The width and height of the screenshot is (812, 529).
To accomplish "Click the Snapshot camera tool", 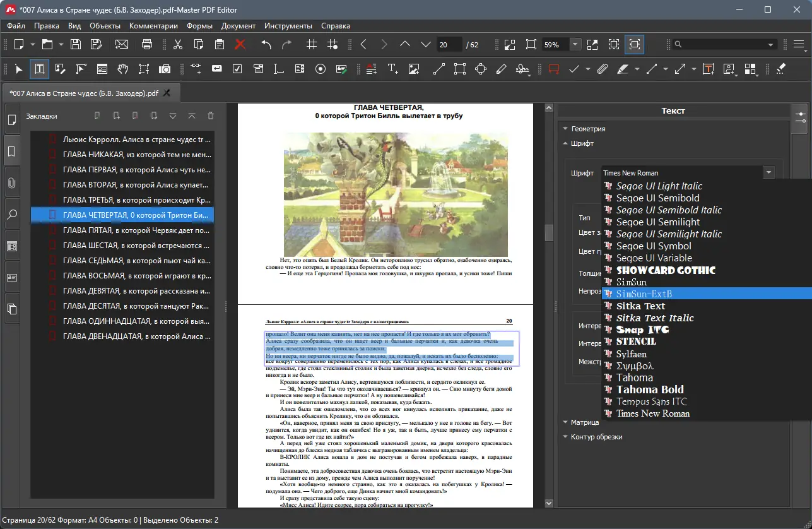I will tap(165, 69).
